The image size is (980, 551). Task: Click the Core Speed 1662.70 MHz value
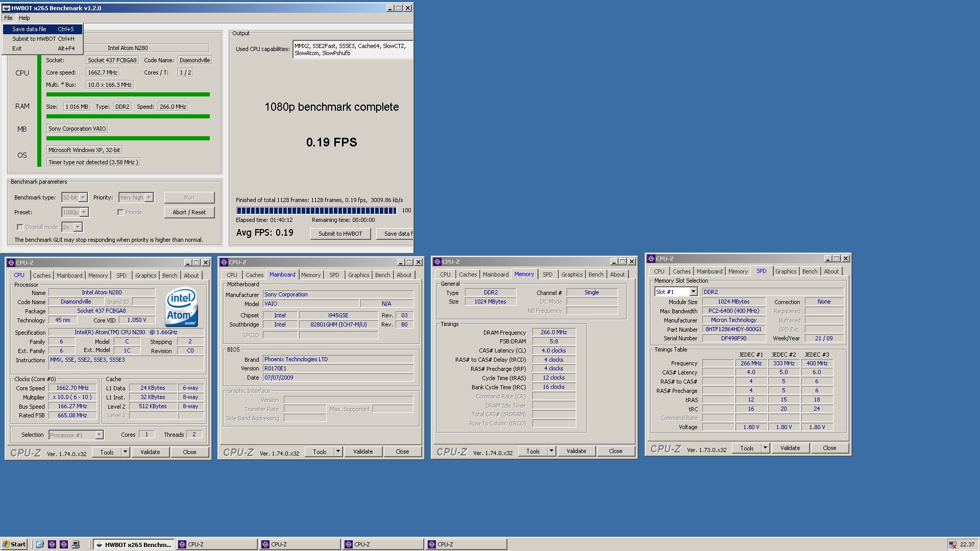[72, 388]
